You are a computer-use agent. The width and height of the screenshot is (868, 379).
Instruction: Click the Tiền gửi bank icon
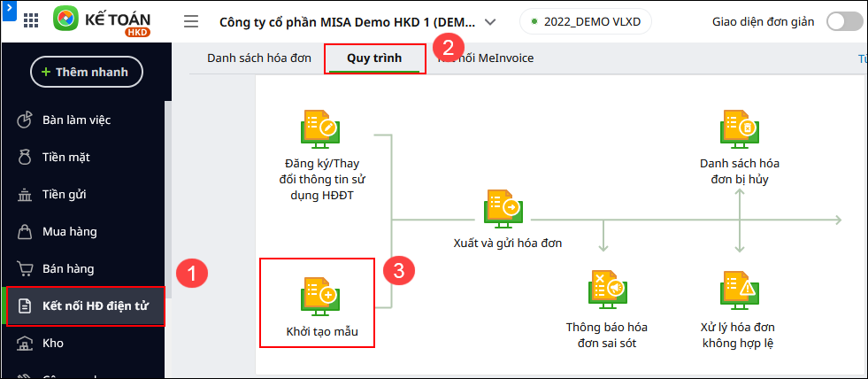pyautogui.click(x=25, y=195)
